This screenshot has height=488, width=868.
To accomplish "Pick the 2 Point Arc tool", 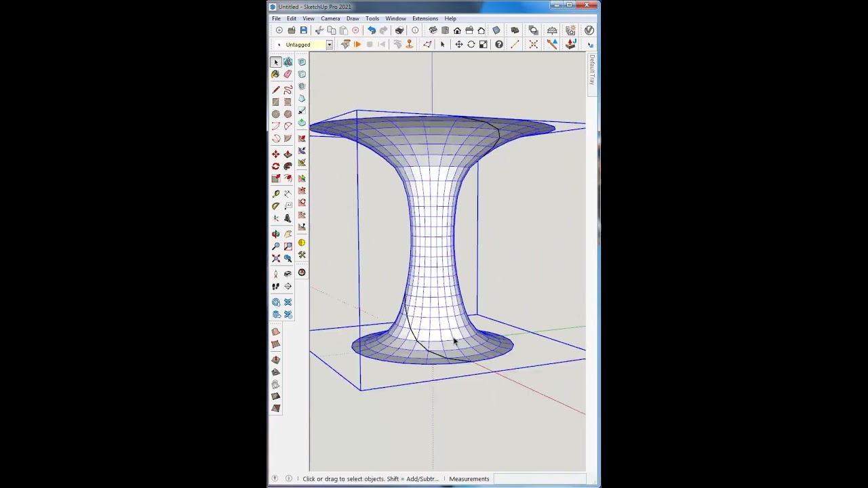I will (x=288, y=126).
